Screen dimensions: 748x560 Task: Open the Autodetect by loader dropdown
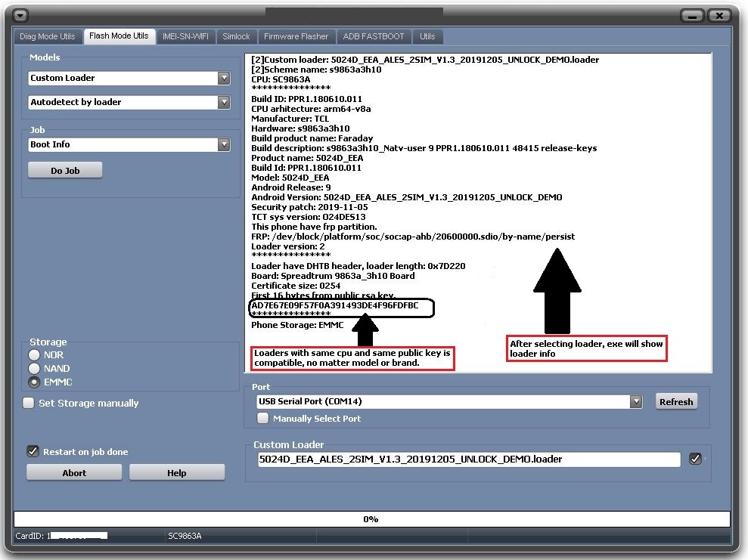click(x=223, y=102)
